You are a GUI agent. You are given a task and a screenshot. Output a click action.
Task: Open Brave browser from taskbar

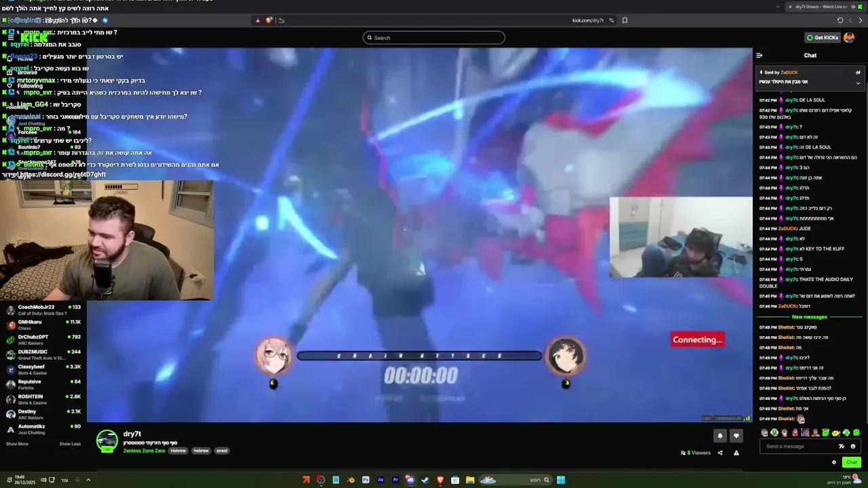pos(440,480)
